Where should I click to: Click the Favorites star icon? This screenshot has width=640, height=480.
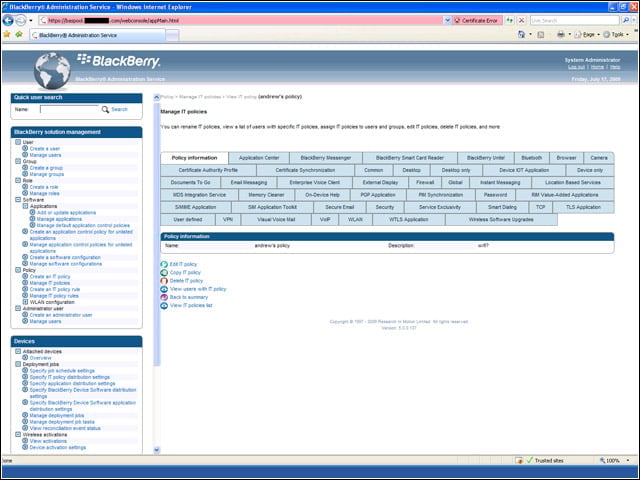point(7,35)
